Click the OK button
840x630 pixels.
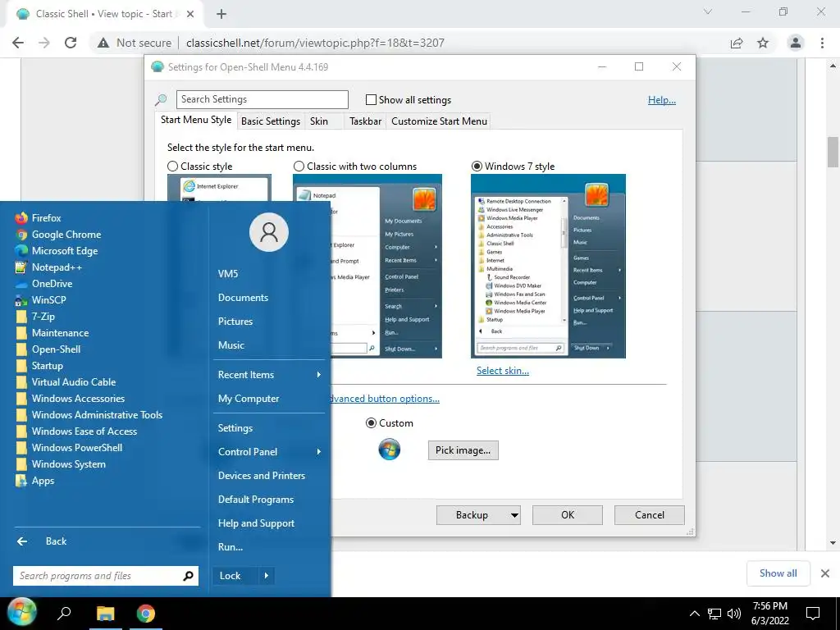[568, 515]
